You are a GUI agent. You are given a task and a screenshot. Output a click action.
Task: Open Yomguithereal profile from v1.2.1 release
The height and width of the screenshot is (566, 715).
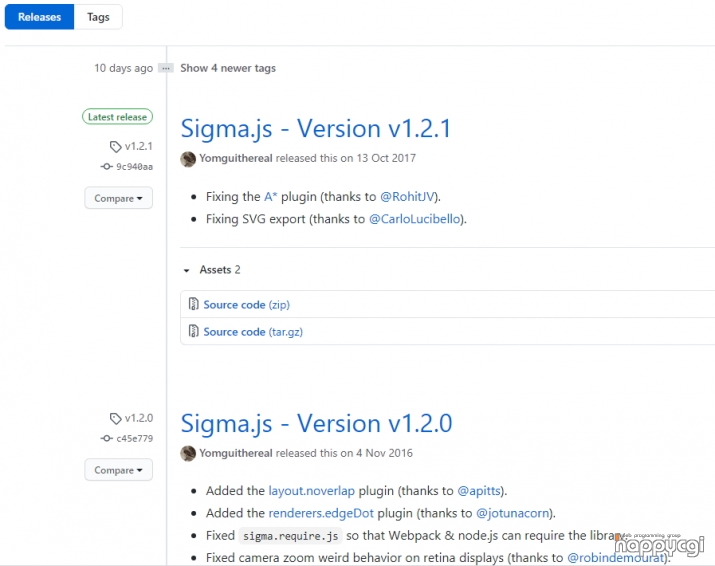coord(236,158)
